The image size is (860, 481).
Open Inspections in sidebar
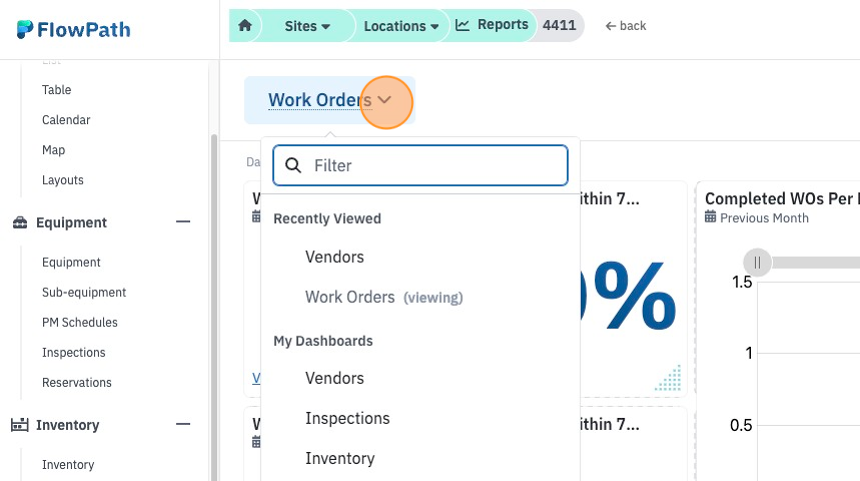click(73, 353)
